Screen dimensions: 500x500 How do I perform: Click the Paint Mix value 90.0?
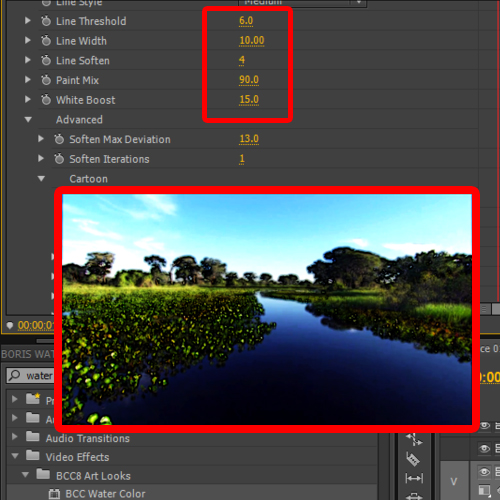pos(249,80)
